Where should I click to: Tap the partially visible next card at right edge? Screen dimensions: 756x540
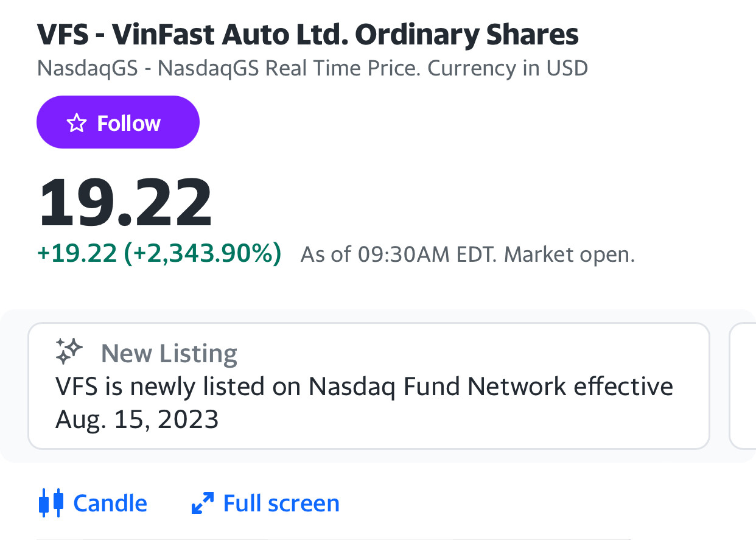[743, 385]
